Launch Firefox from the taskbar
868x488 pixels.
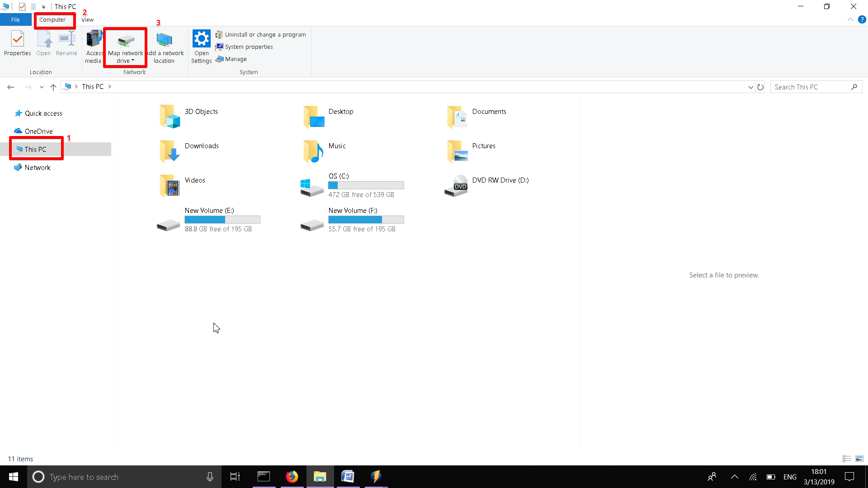point(292,477)
